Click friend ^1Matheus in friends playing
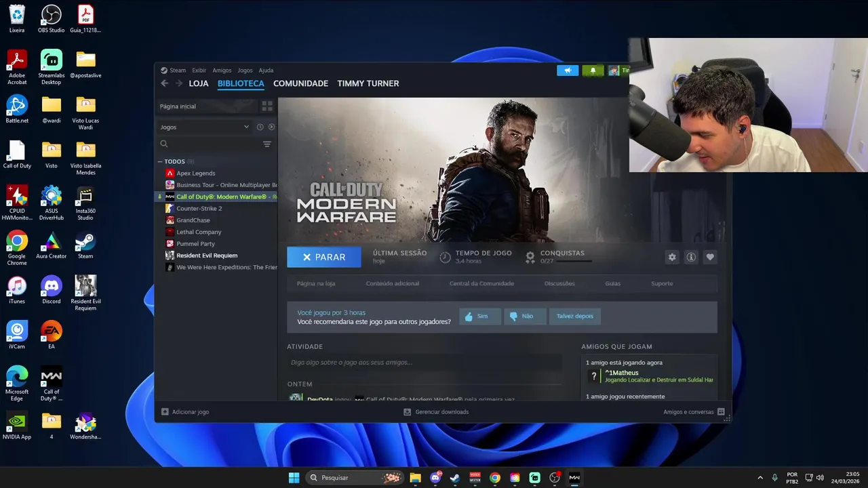Viewport: 868px width, 488px height. point(650,376)
